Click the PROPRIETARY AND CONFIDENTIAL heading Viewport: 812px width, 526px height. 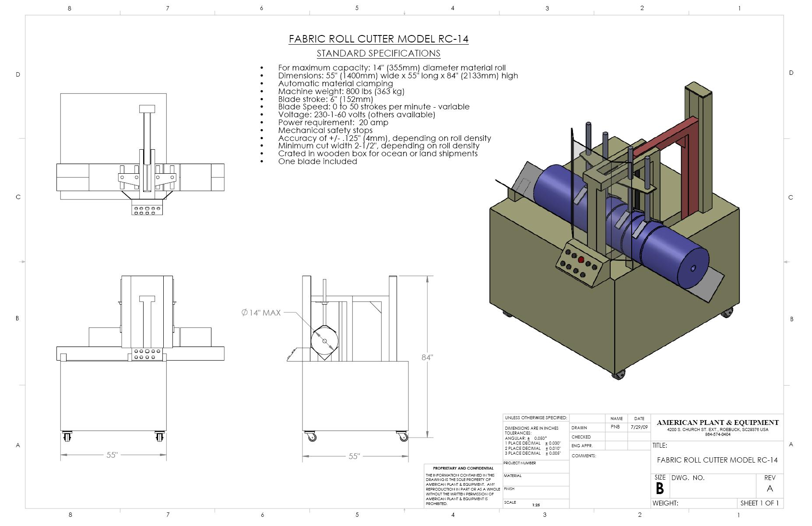(463, 468)
